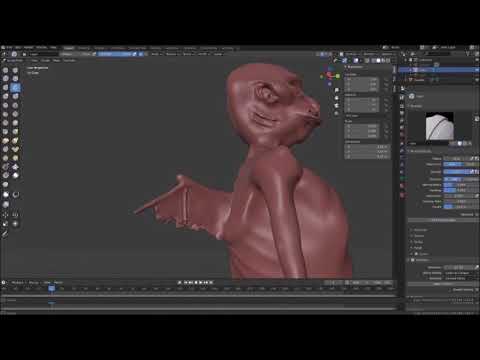Open the File menu
480x360 pixels.
(x=9, y=48)
